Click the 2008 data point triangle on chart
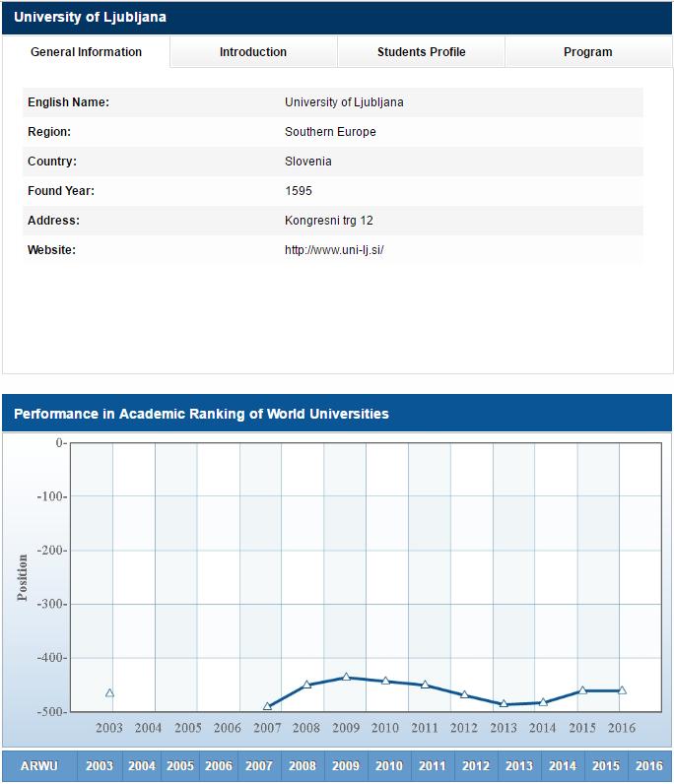 (x=307, y=685)
